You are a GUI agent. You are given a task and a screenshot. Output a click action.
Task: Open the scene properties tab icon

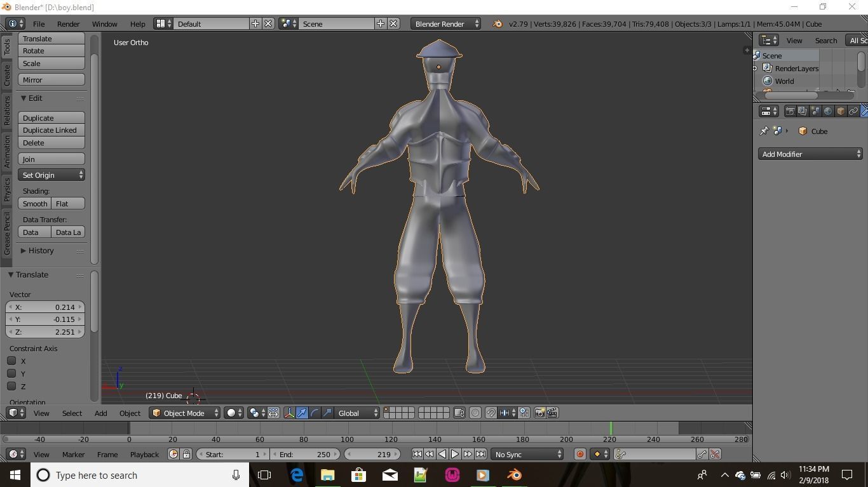pyautogui.click(x=815, y=111)
